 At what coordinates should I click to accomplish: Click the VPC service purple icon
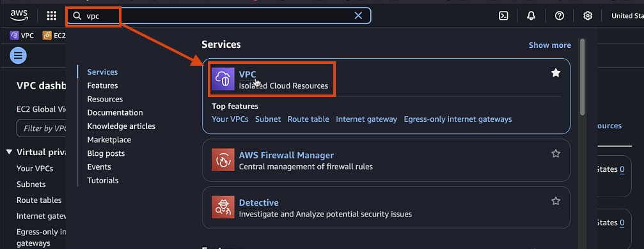click(223, 79)
